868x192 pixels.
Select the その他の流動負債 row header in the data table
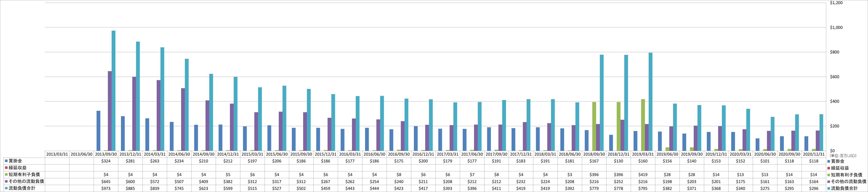pyautogui.click(x=24, y=181)
